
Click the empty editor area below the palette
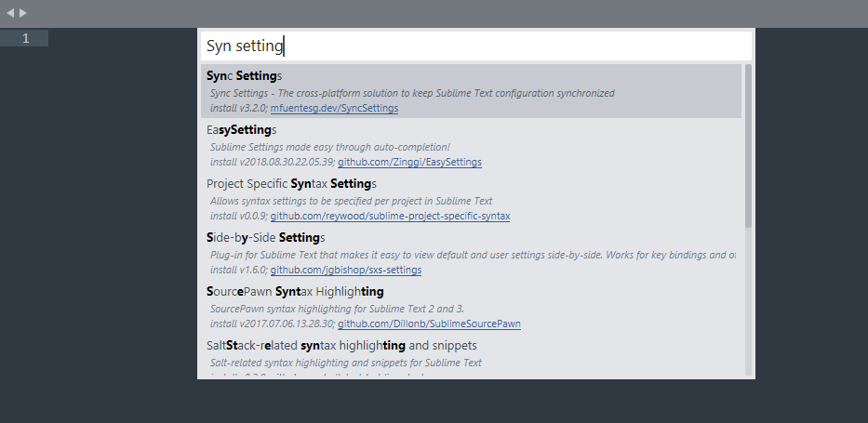(434, 402)
